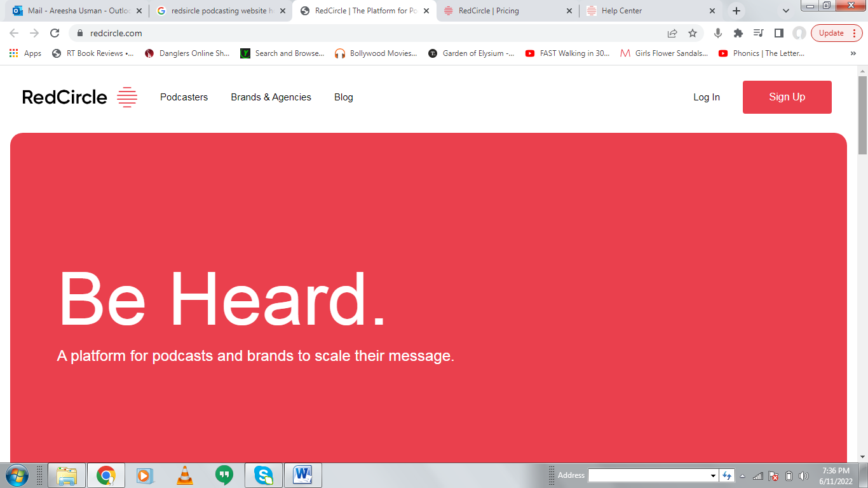Show hidden system tray icons
Image resolution: width=868 pixels, height=488 pixels.
742,476
